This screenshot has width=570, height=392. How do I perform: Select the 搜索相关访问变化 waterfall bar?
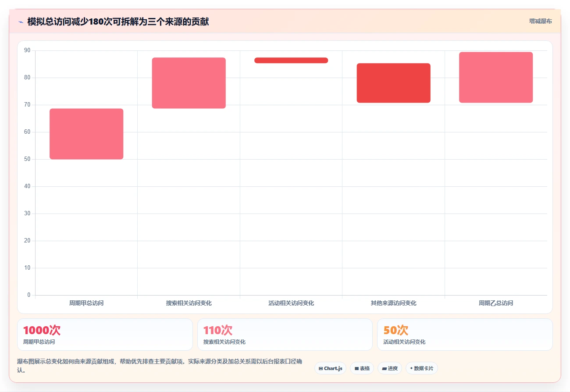pos(189,83)
